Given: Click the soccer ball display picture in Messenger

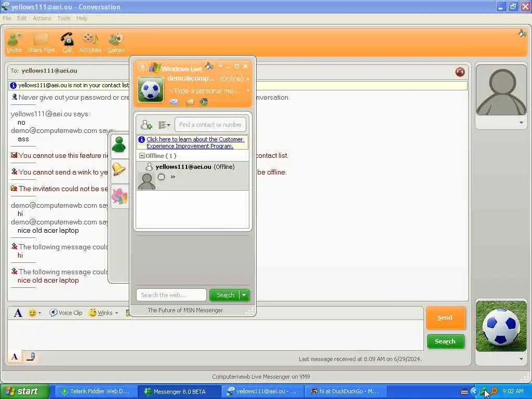Looking at the screenshot, I should coord(151,89).
